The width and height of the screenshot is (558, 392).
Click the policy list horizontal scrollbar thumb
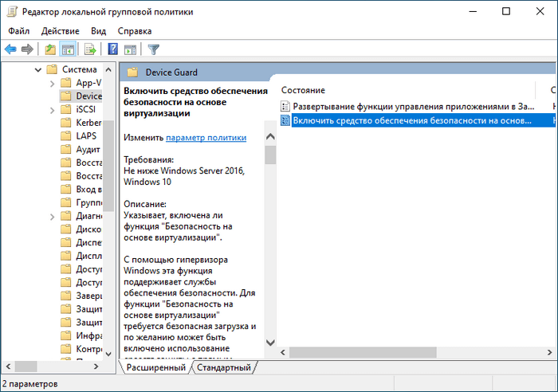pos(363,352)
